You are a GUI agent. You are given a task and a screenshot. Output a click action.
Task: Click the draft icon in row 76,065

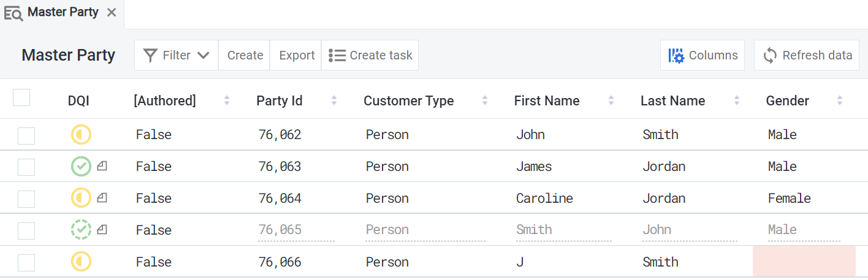[102, 230]
